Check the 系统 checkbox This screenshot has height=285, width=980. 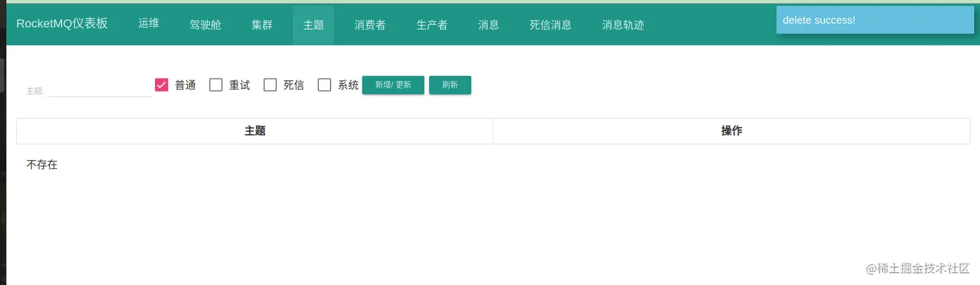325,85
